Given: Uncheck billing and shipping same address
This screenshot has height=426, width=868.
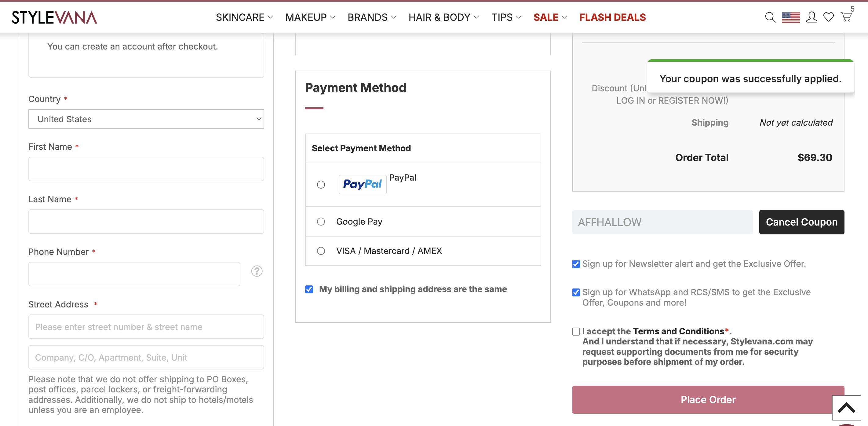Looking at the screenshot, I should pyautogui.click(x=309, y=289).
